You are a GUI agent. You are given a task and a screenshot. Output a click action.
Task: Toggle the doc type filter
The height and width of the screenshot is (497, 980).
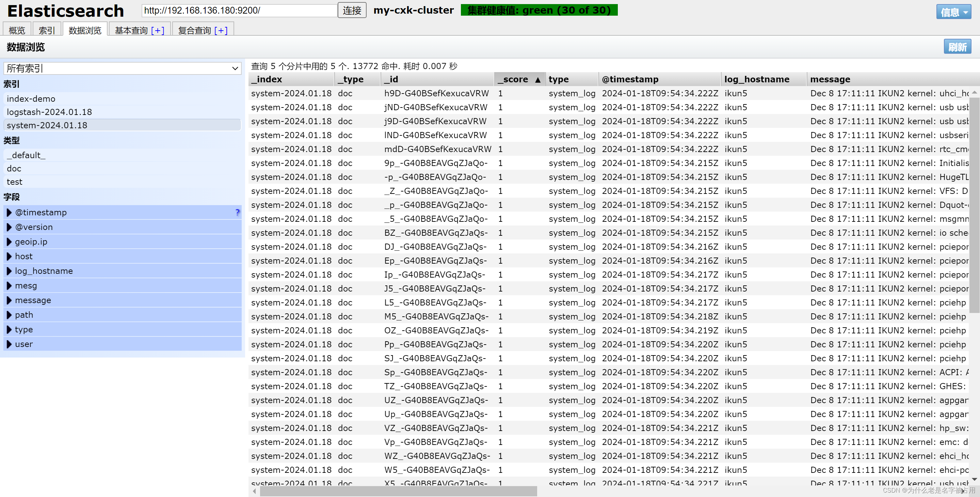(x=14, y=168)
